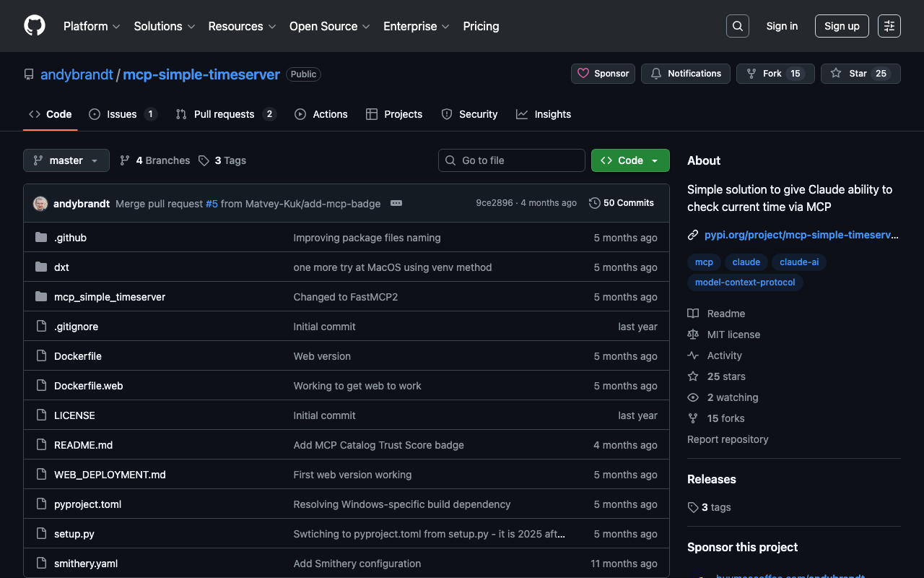This screenshot has width=924, height=578.
Task: Click the Go to file field
Action: (512, 160)
